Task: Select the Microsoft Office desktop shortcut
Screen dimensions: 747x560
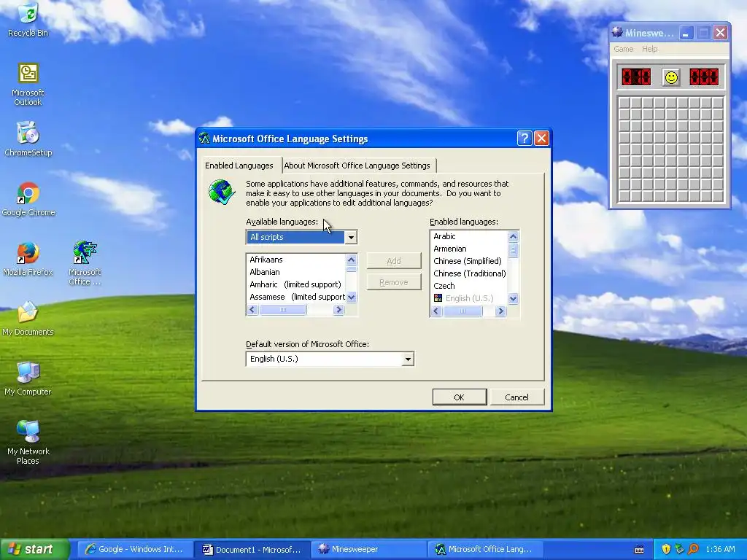Action: click(85, 262)
